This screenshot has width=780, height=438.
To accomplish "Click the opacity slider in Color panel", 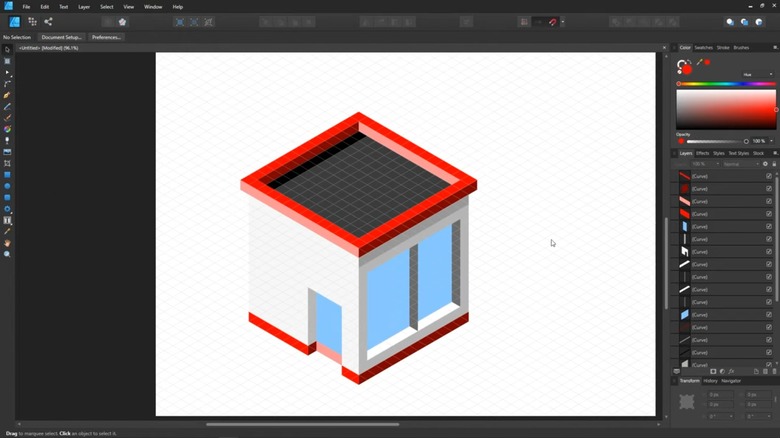I will (x=715, y=141).
